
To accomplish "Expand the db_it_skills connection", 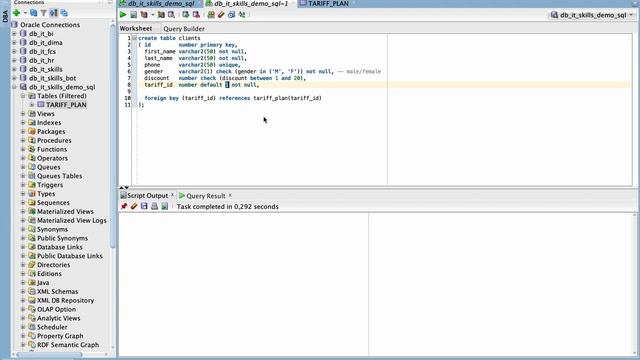I will [14, 69].
